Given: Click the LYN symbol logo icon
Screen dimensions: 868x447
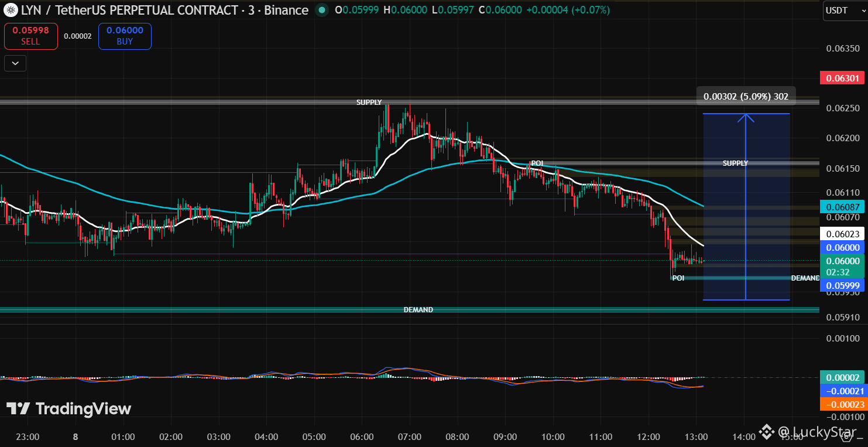Looking at the screenshot, I should click(x=10, y=10).
